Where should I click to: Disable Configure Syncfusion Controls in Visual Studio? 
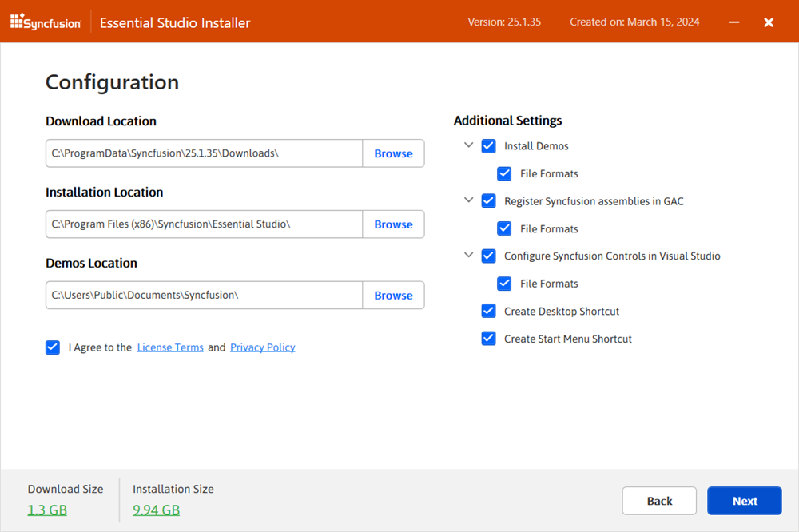489,256
